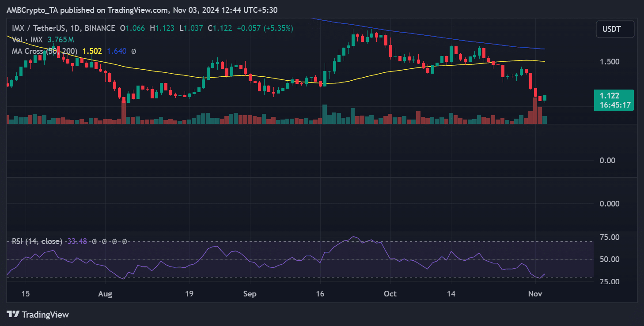Click the empty-set symbol after MA Cross values
644x326 pixels.
(134, 51)
